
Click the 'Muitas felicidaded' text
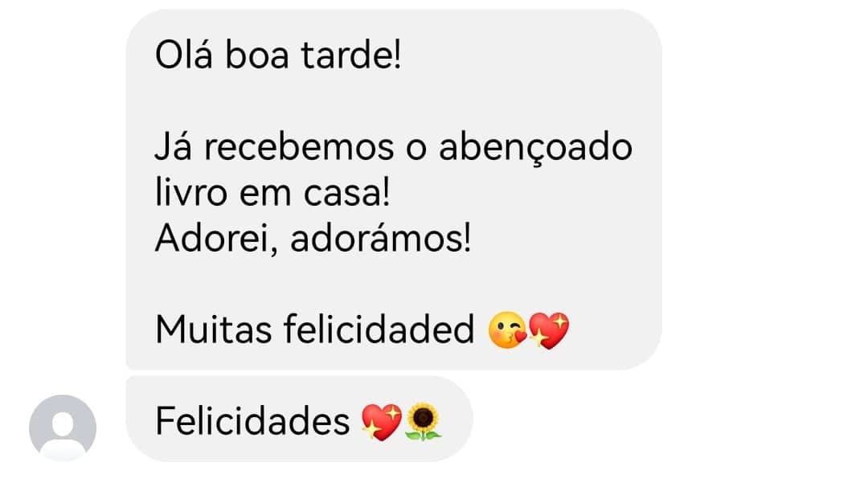pos(314,329)
